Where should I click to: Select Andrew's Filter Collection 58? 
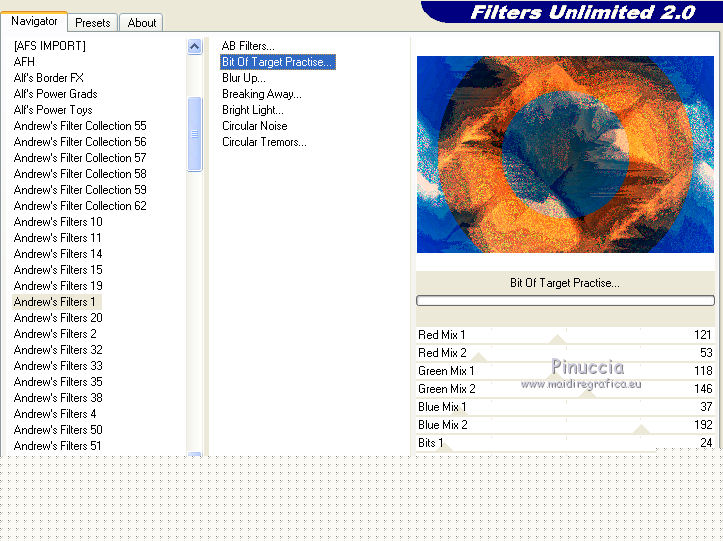pos(80,174)
